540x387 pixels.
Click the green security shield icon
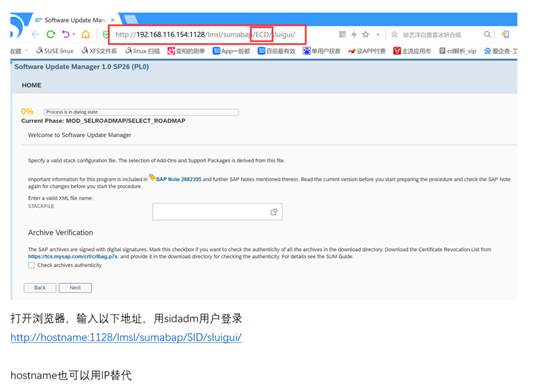pyautogui.click(x=105, y=34)
